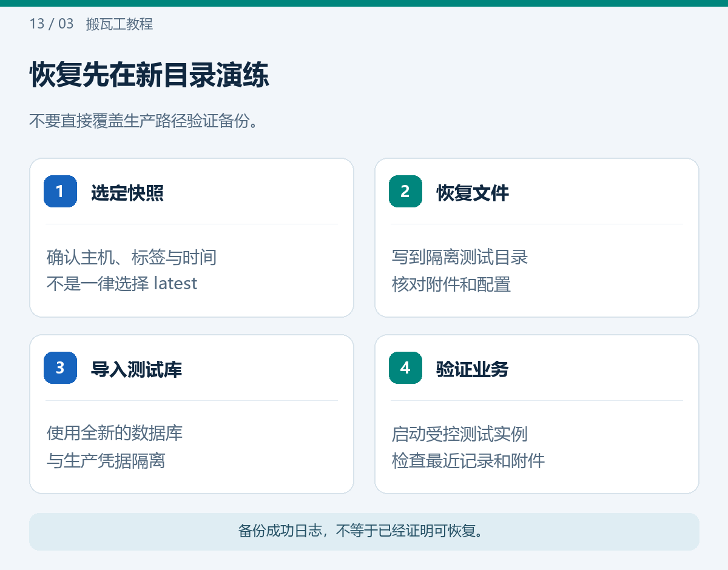Click the line 写到隔离测试目录

[x=460, y=258]
